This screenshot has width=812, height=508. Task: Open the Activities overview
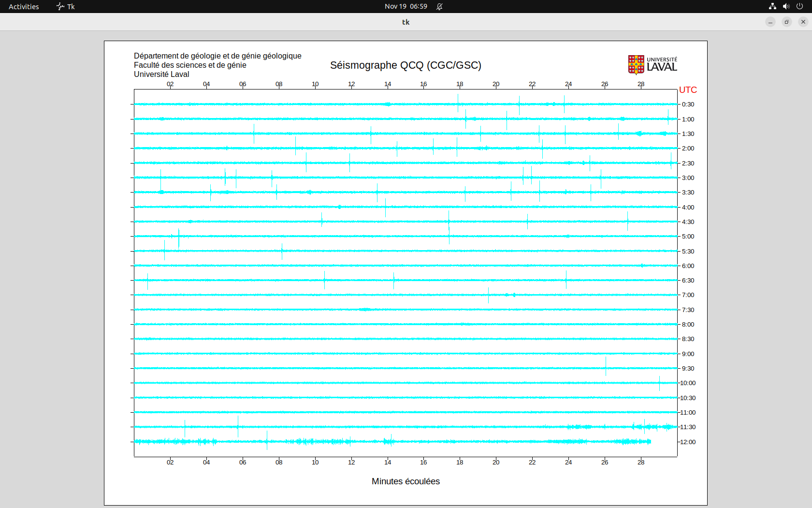pyautogui.click(x=24, y=6)
